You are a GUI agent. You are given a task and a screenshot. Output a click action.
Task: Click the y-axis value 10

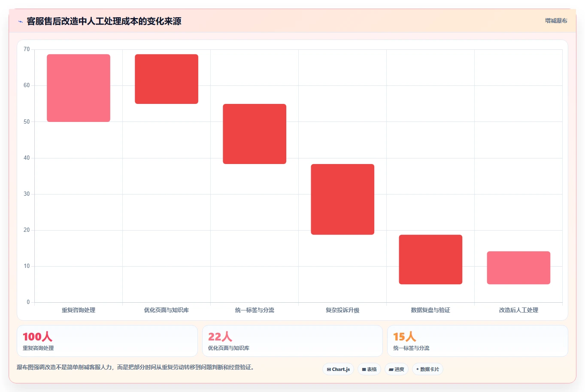(27, 266)
